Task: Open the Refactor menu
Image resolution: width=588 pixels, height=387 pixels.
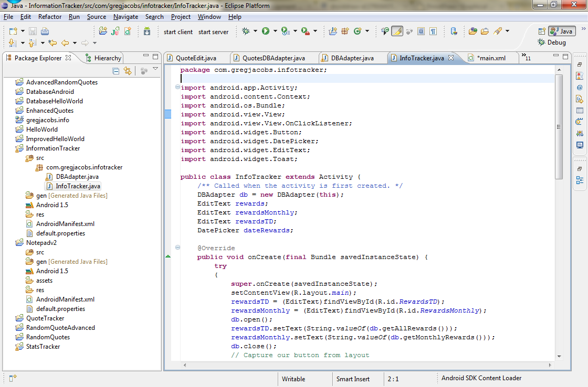Action: [49, 16]
